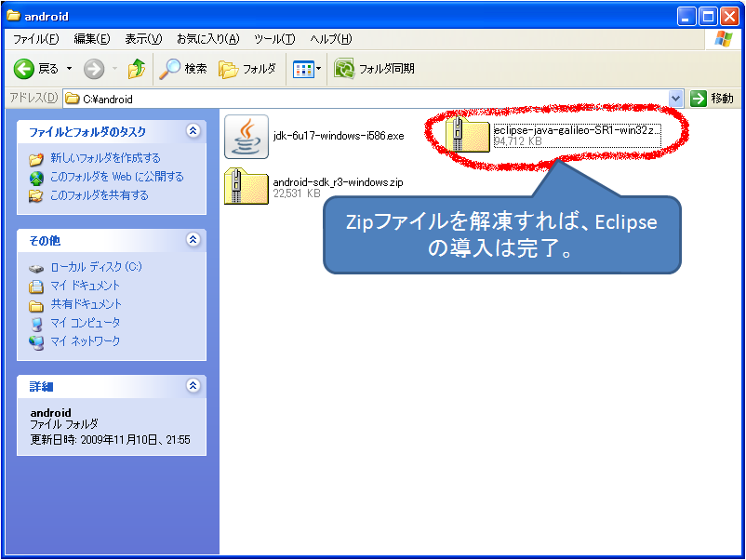746x560 pixels.
Task: Select the eclipse-java-galileo zip icon
Action: point(468,135)
